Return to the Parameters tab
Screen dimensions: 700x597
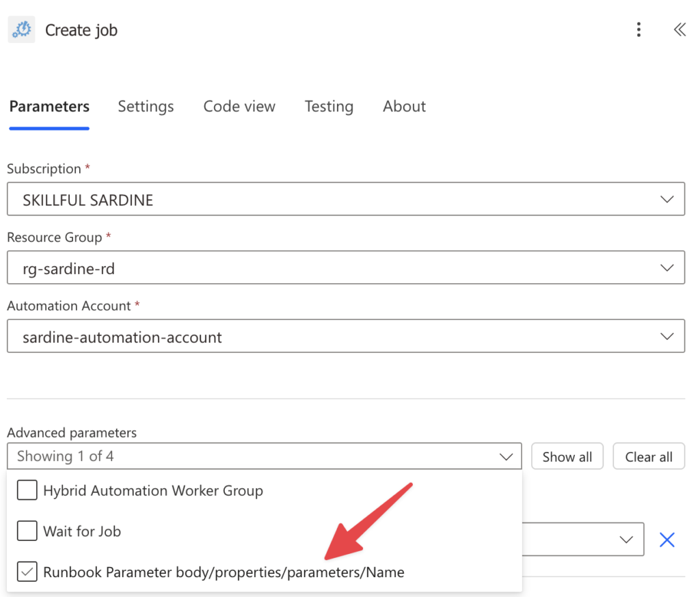pyautogui.click(x=49, y=107)
